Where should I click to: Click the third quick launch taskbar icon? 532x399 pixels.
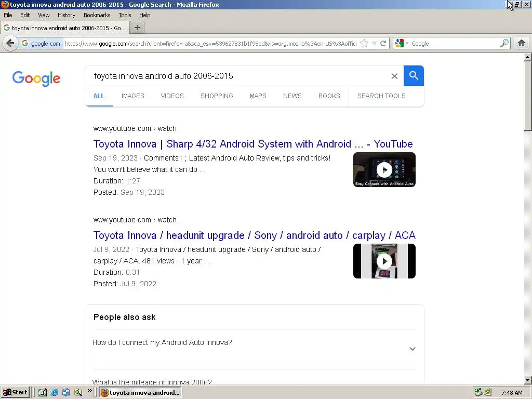click(x=66, y=393)
